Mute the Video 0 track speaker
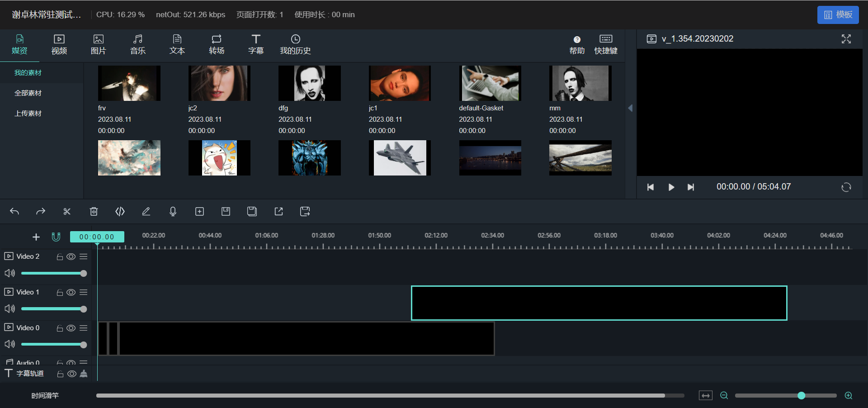This screenshot has width=868, height=408. (9, 344)
